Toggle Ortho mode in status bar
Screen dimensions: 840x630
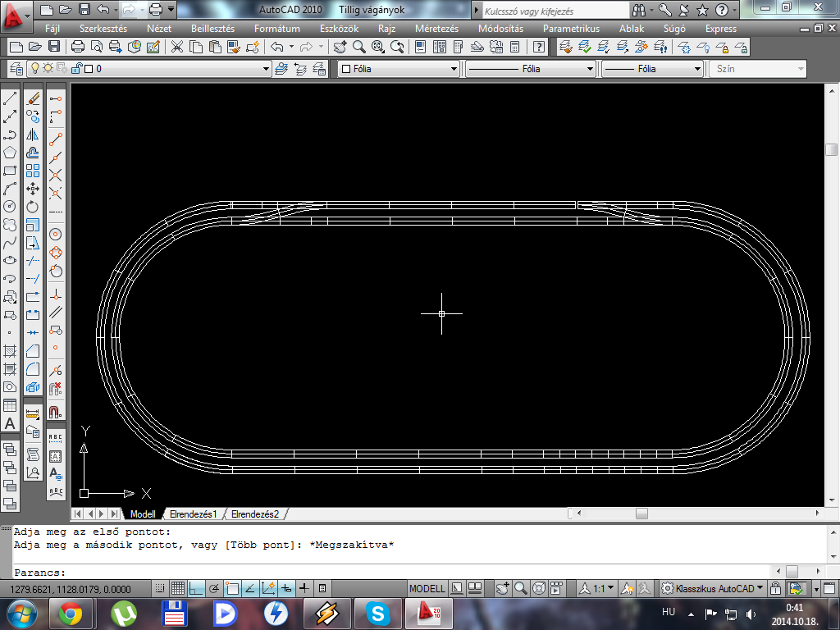coord(196,588)
